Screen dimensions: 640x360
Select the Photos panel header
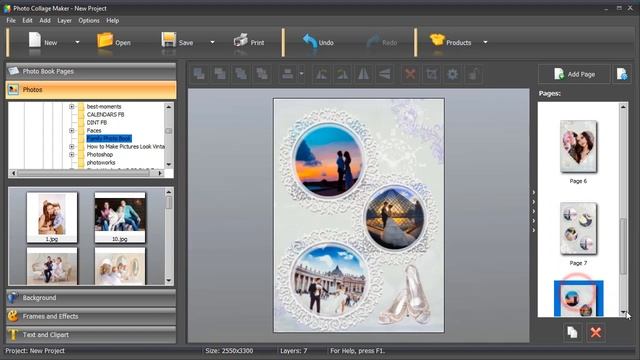[91, 90]
